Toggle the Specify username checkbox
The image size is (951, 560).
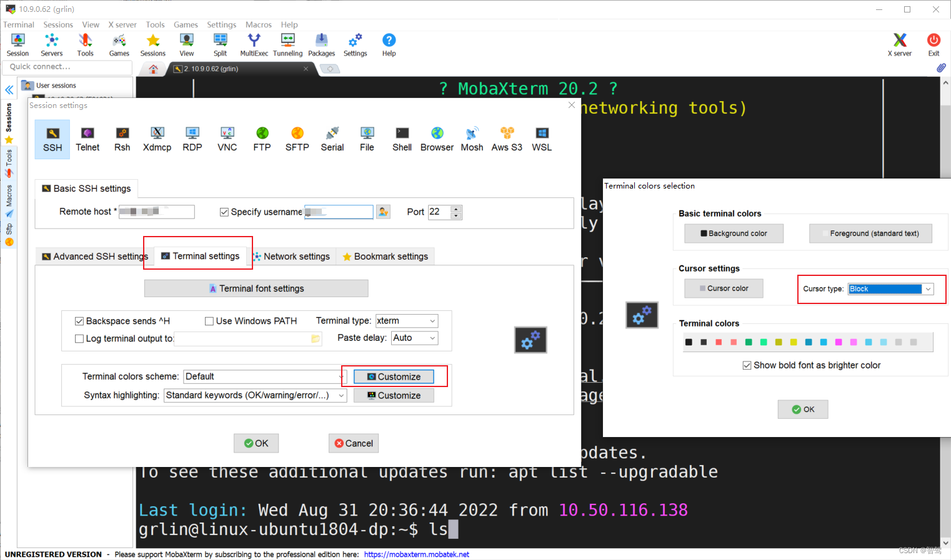coord(224,212)
